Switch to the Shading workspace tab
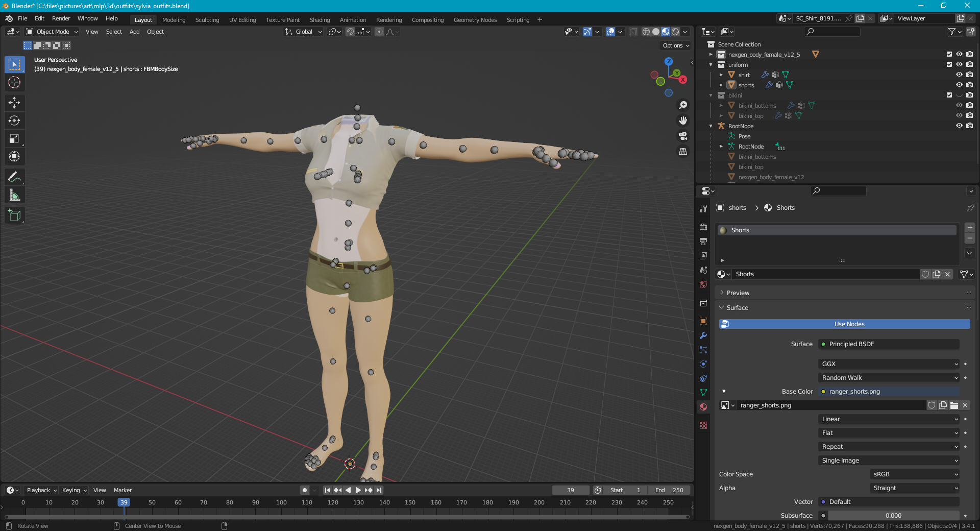This screenshot has width=980, height=531. [x=320, y=20]
